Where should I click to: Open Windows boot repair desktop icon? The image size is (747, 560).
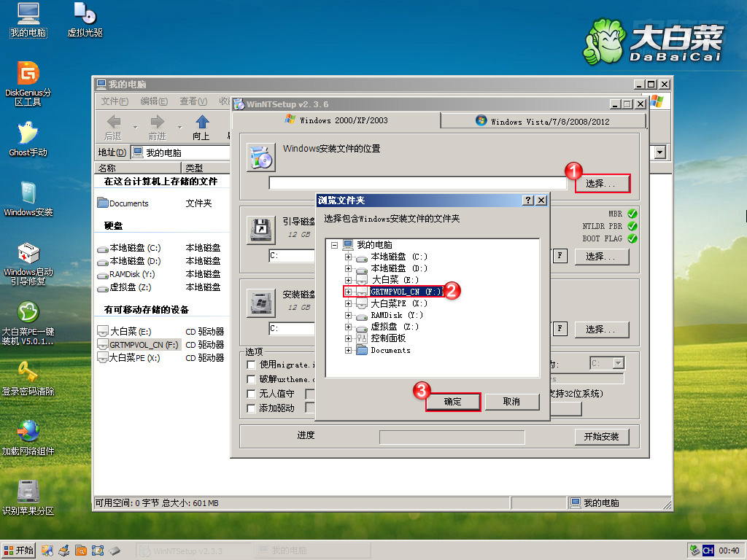[x=28, y=254]
